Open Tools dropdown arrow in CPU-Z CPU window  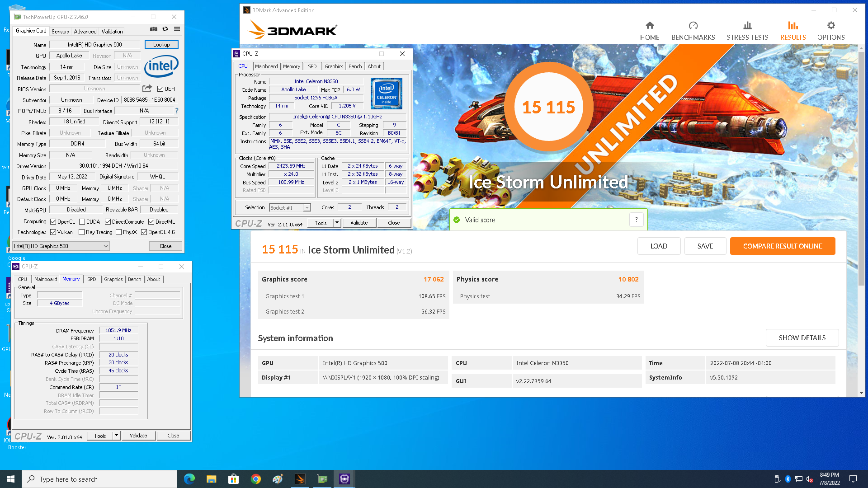(x=337, y=223)
